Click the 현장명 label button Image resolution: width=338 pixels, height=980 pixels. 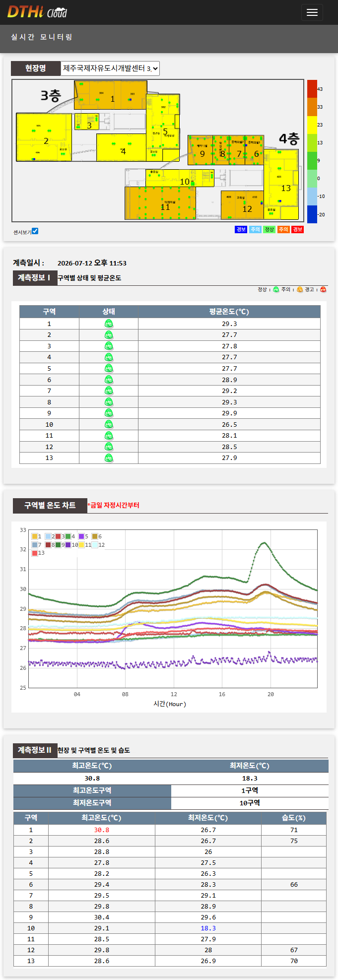click(x=36, y=68)
